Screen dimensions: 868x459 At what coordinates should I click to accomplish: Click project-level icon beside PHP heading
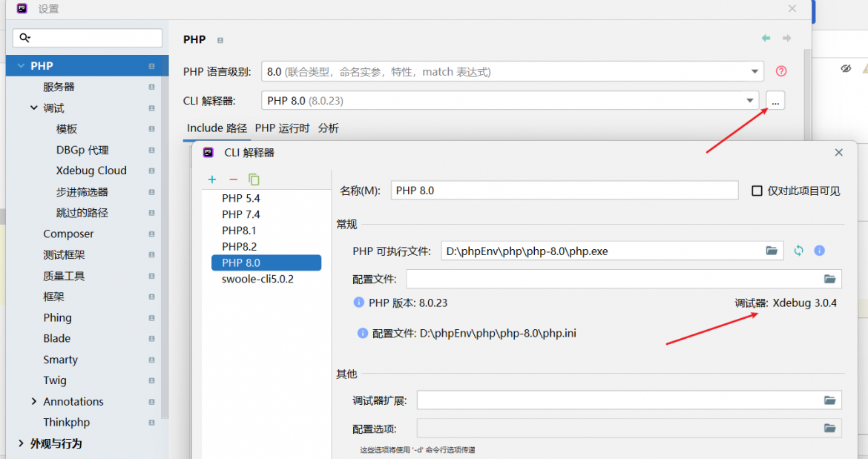220,40
